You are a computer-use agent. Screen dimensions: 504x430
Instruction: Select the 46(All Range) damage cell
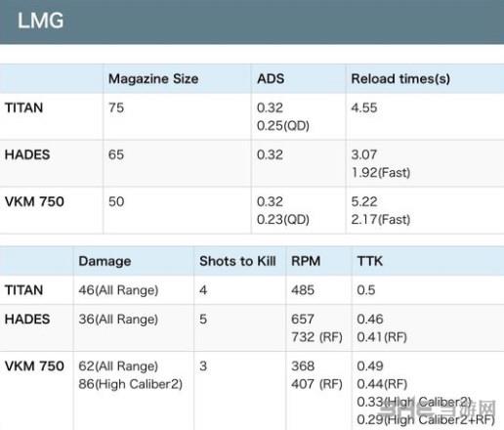118,290
